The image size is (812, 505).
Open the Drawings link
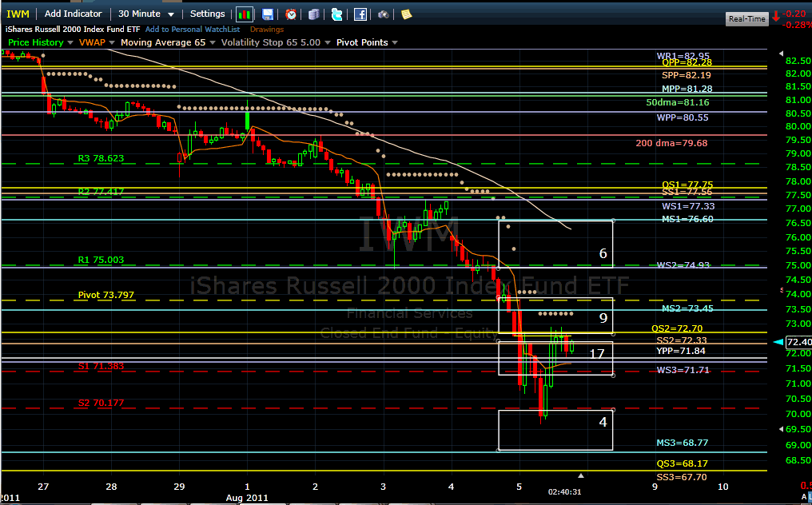pos(267,30)
